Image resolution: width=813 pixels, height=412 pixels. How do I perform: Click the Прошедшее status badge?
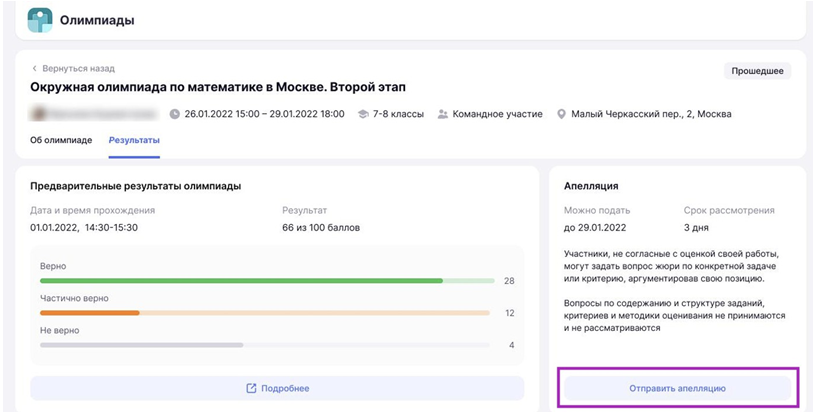757,71
